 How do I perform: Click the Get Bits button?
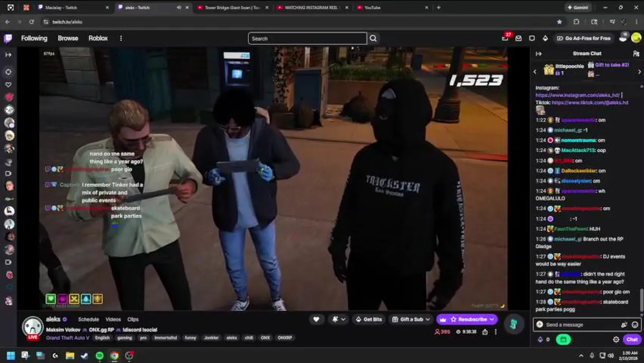(x=368, y=319)
